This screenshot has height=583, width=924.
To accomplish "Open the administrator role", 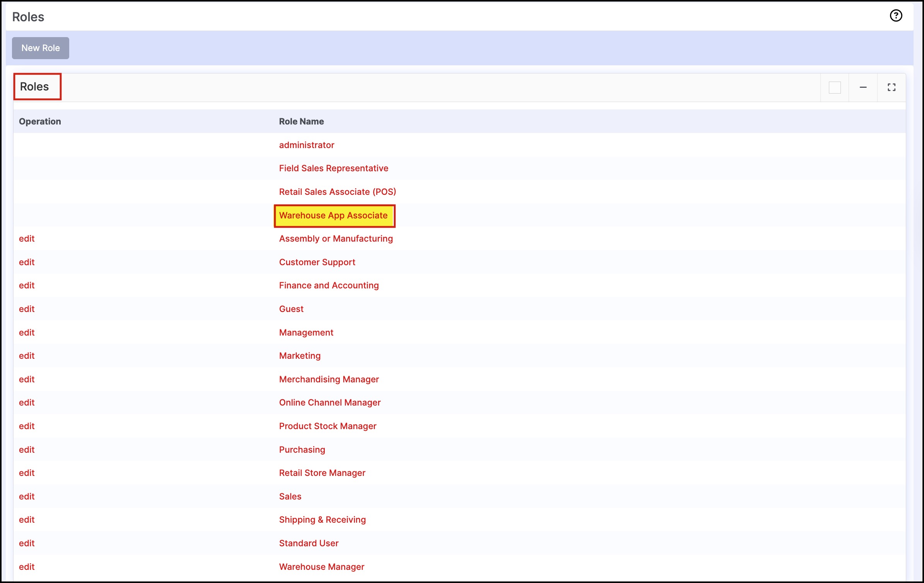I will [x=306, y=145].
